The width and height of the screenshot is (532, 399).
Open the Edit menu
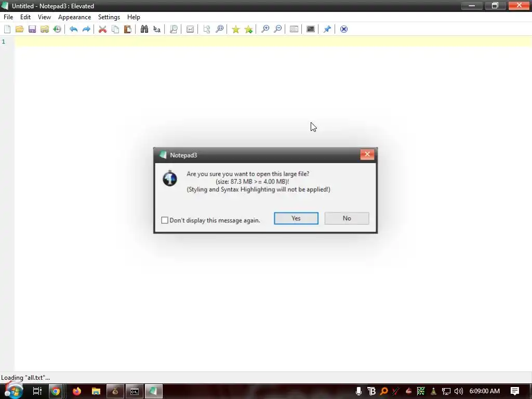[25, 17]
